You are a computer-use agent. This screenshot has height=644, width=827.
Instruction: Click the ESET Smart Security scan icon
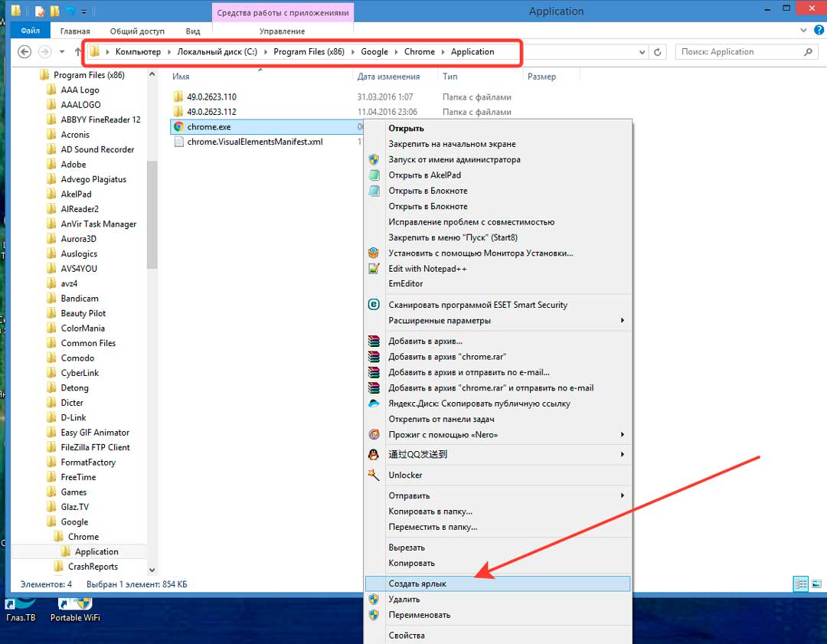pyautogui.click(x=374, y=304)
